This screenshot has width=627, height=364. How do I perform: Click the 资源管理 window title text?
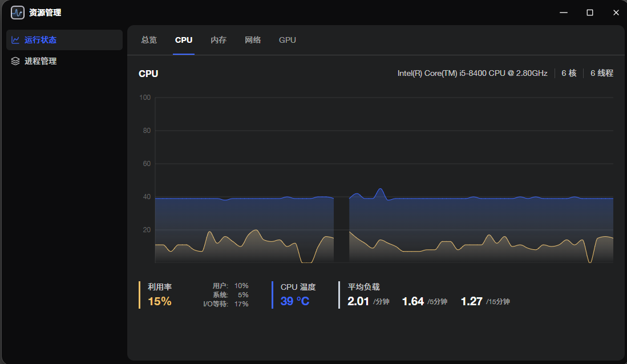[45, 13]
